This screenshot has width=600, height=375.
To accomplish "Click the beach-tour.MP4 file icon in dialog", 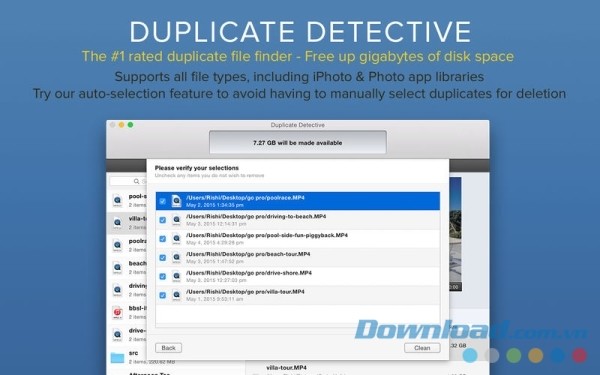I will coord(176,258).
